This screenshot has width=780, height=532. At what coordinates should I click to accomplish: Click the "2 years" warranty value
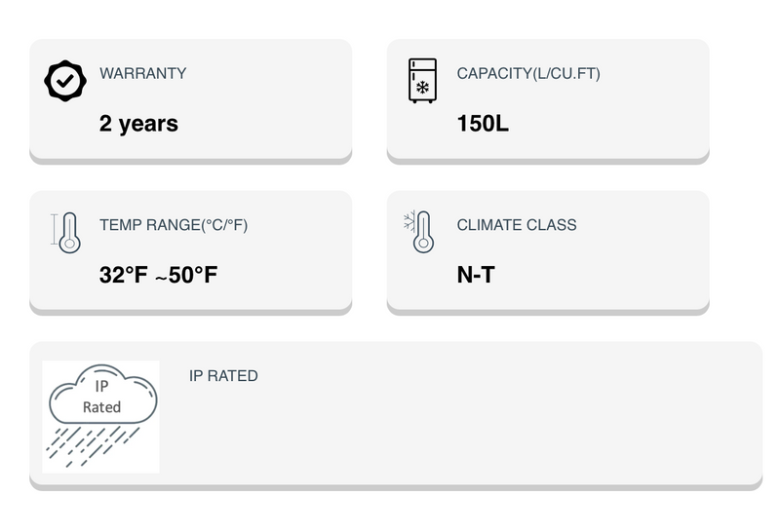click(138, 124)
